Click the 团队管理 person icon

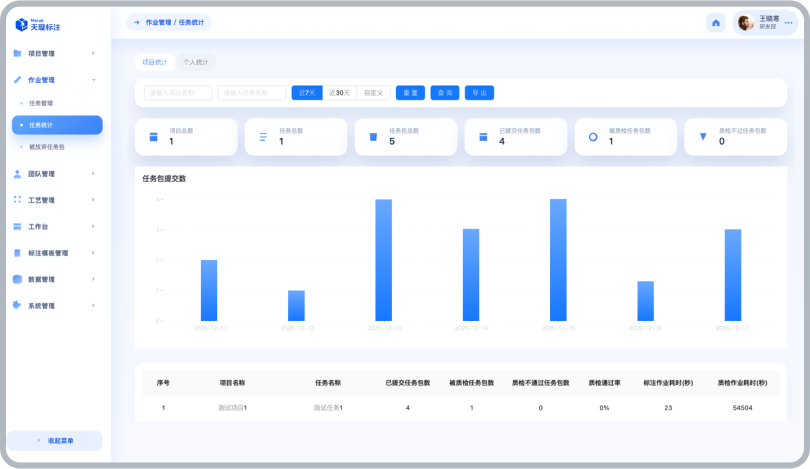(x=18, y=173)
